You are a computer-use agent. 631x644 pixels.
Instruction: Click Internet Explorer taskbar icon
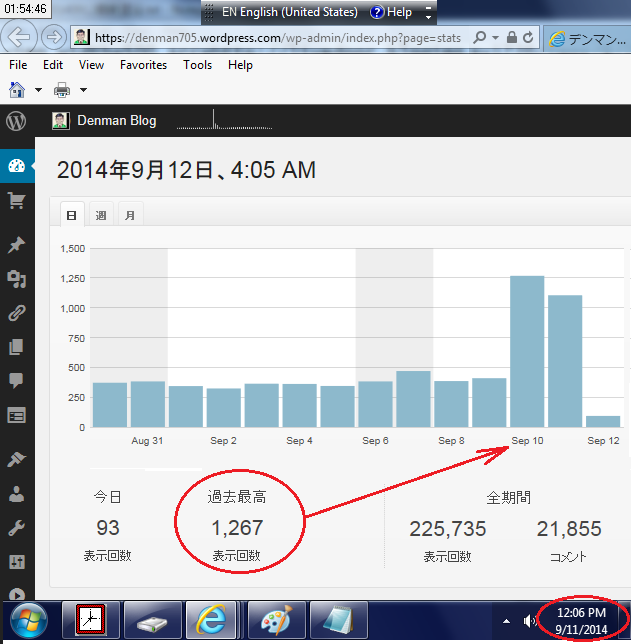click(x=211, y=621)
